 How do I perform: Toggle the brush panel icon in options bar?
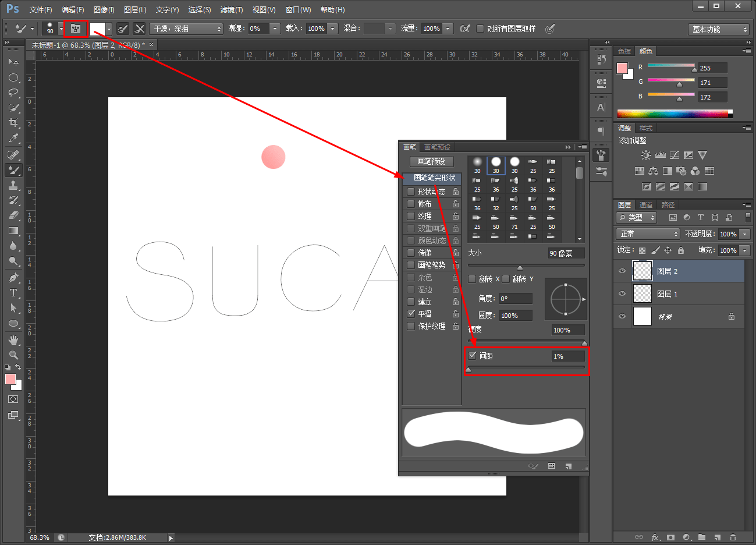(76, 29)
